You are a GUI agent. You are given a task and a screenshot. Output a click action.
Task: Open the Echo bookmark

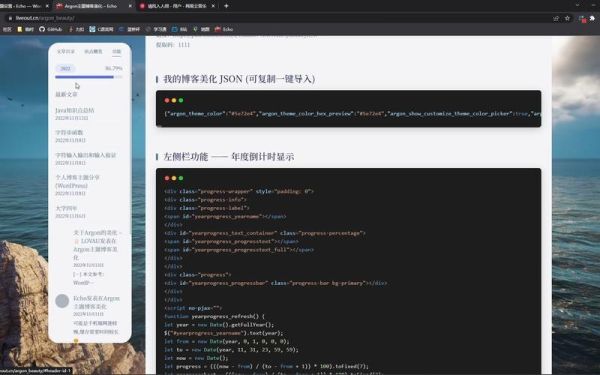click(224, 29)
